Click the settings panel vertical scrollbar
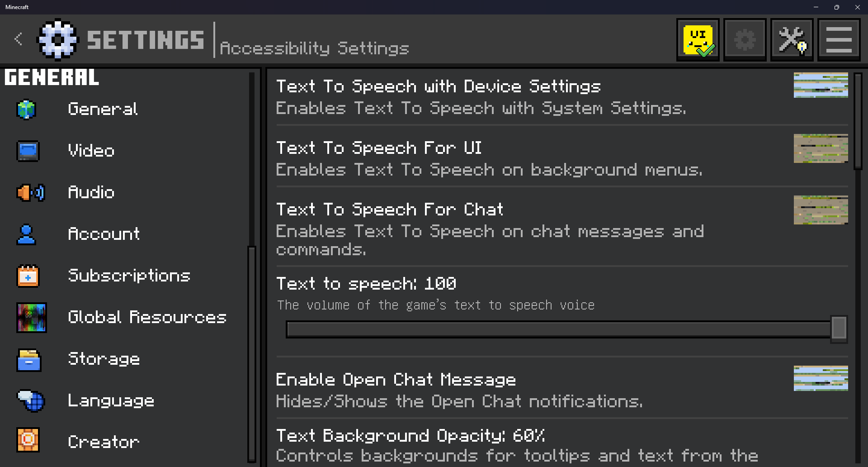868x467 pixels. point(858,122)
